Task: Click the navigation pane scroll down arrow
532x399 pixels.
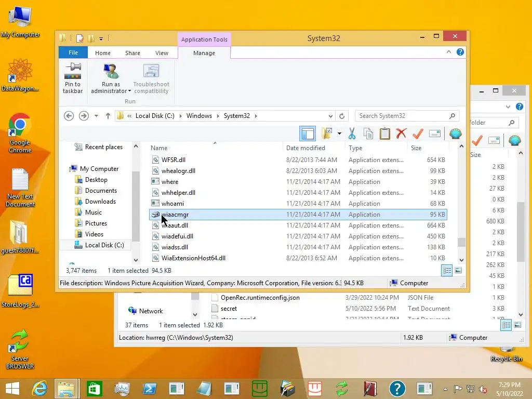Action: point(136,260)
